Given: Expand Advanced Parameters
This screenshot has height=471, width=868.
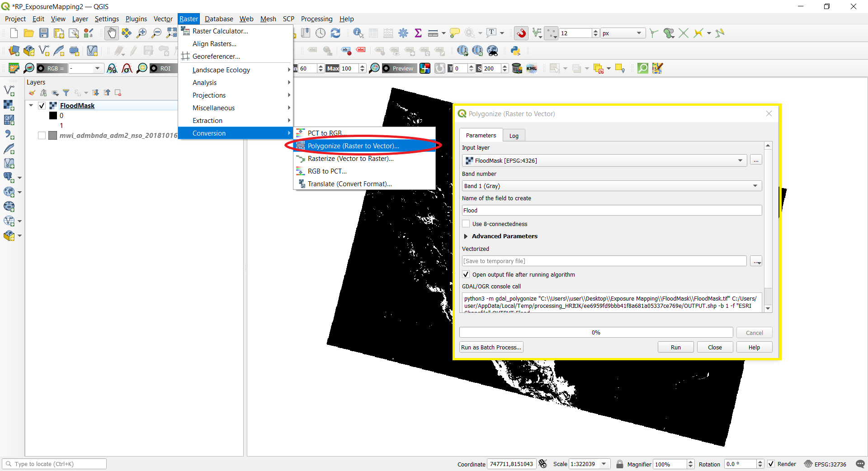Looking at the screenshot, I should 466,236.
